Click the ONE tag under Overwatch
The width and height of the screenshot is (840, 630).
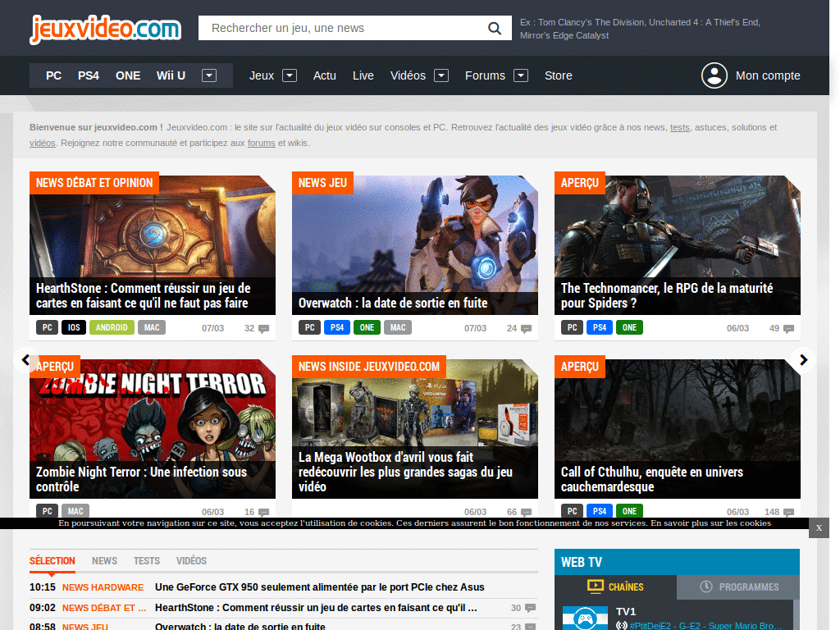click(x=367, y=327)
